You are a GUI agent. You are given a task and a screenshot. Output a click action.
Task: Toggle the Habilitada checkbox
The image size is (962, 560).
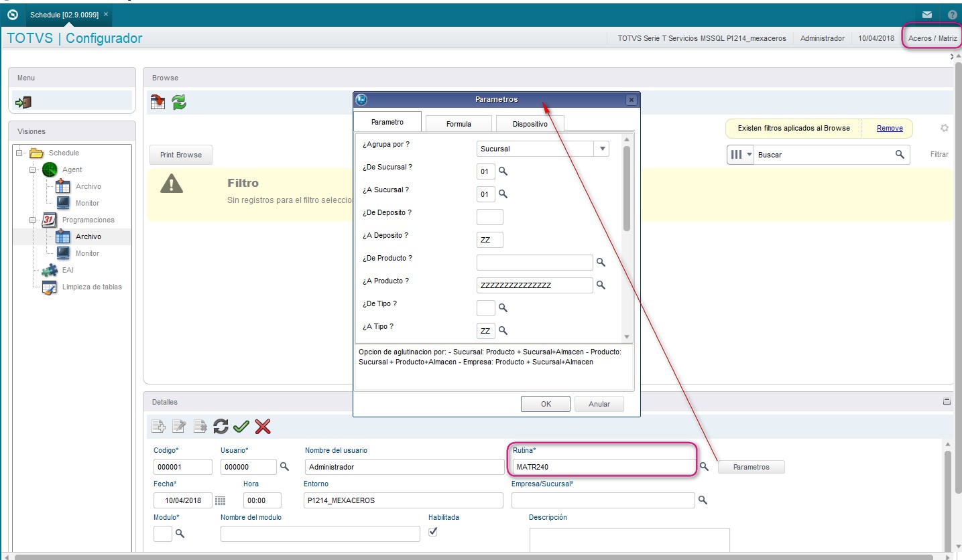(433, 532)
